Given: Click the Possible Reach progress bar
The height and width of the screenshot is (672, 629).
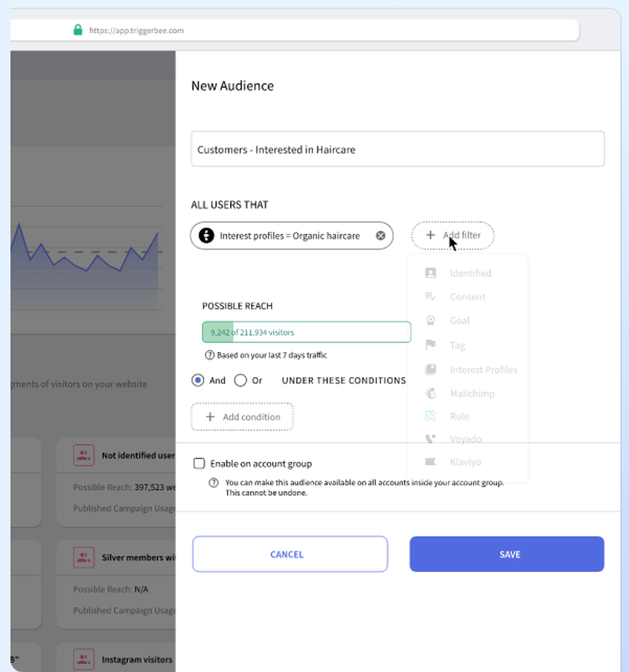Looking at the screenshot, I should [306, 331].
